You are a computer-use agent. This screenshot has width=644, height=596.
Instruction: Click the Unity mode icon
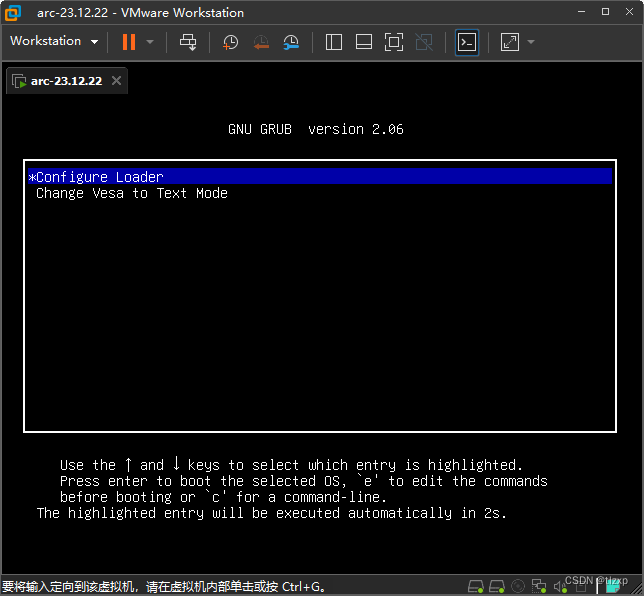click(424, 42)
